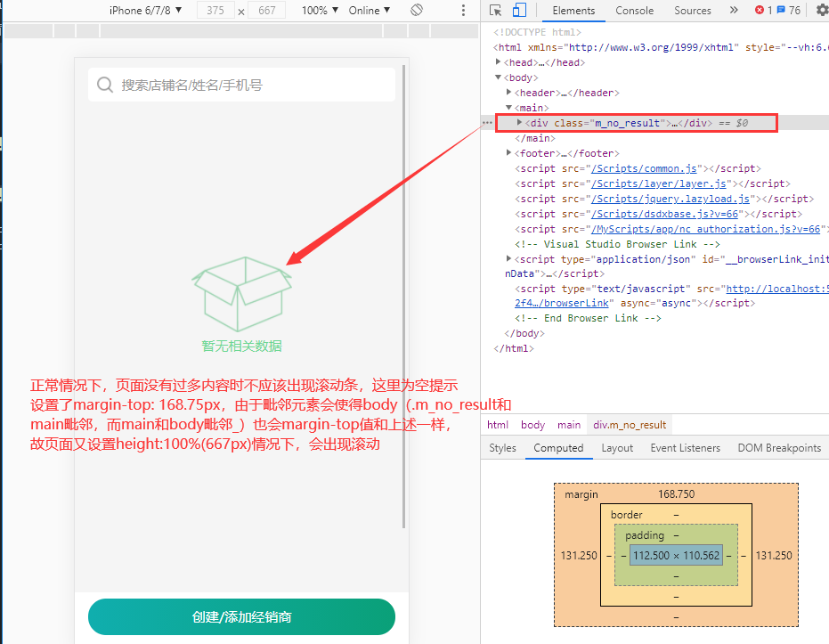Open the dsdxbase.js?v=66 script link

click(x=664, y=214)
